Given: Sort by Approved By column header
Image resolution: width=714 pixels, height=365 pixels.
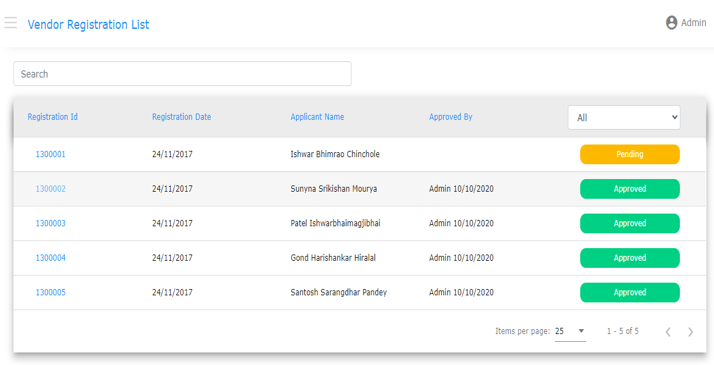Looking at the screenshot, I should pos(450,117).
